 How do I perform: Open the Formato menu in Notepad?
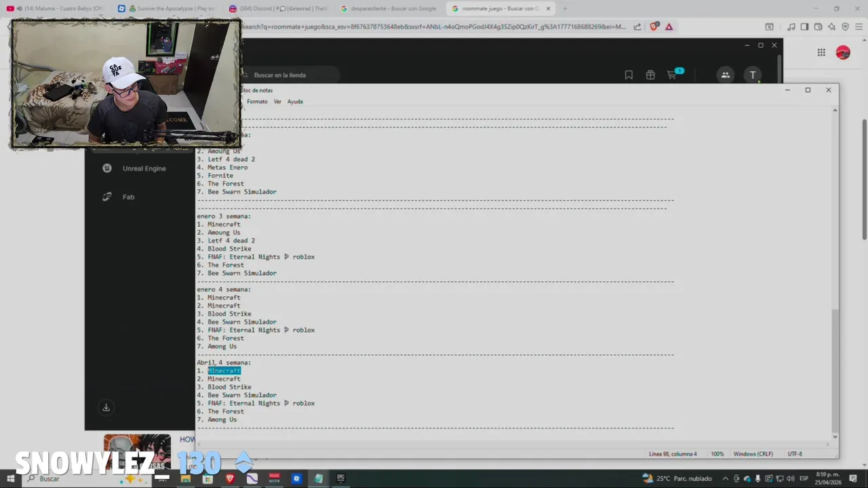257,102
